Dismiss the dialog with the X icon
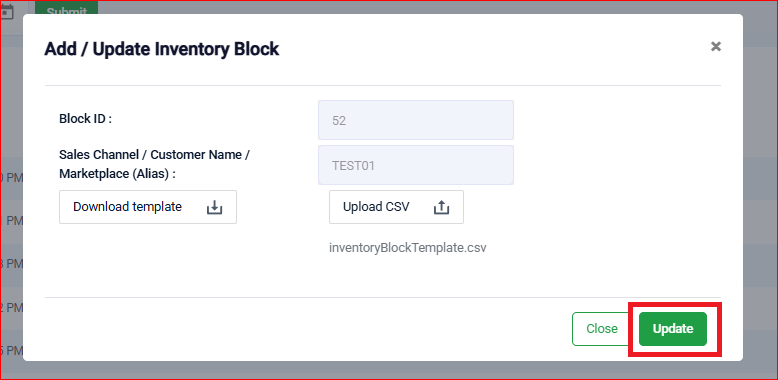The height and width of the screenshot is (380, 778). pos(715,47)
